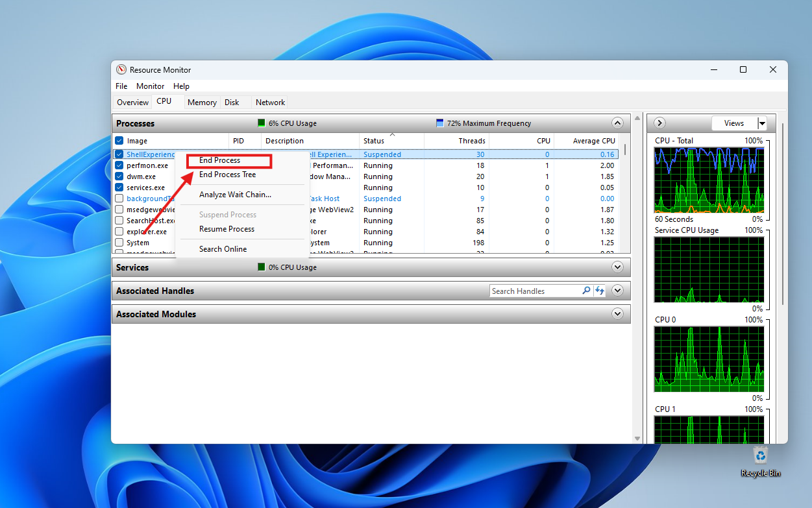812x508 pixels.
Task: Check the System process checkbox
Action: pyautogui.click(x=119, y=243)
